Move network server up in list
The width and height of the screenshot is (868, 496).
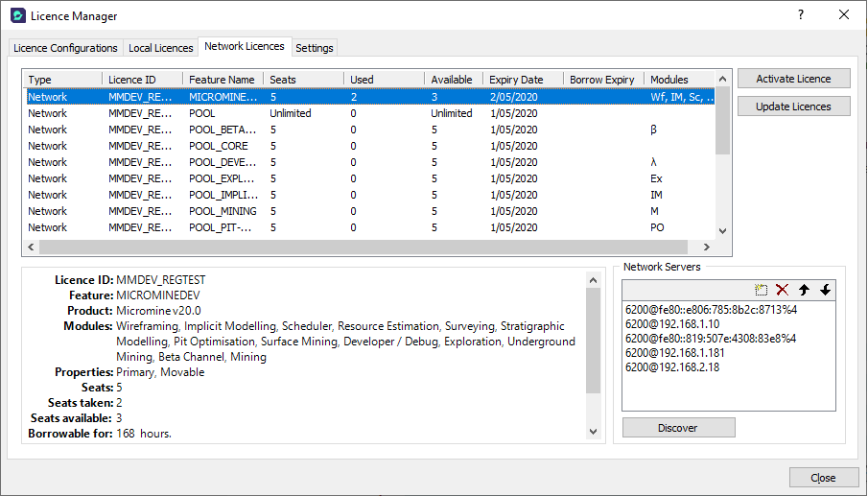pyautogui.click(x=804, y=290)
